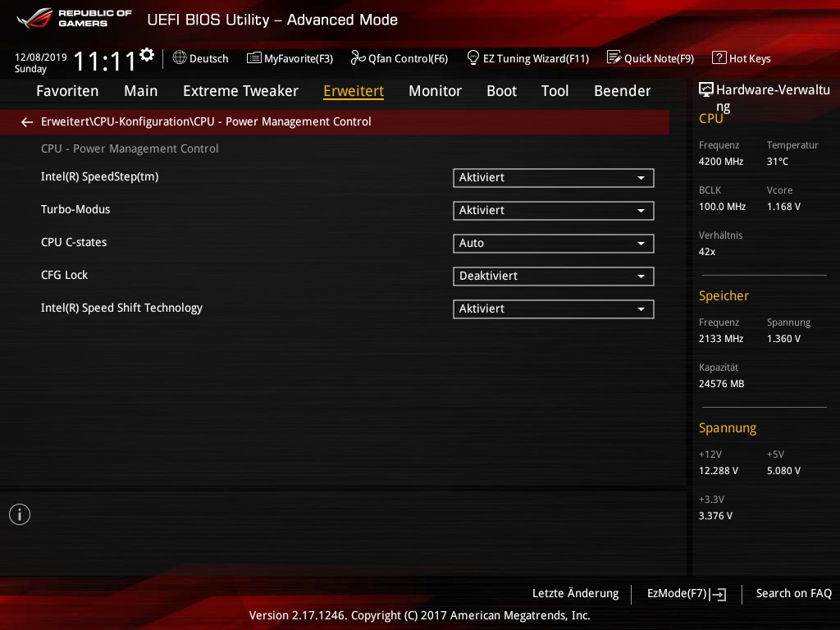Screen dimensions: 840x630
Task: Click the date 12/08/2019
Action: (x=41, y=57)
